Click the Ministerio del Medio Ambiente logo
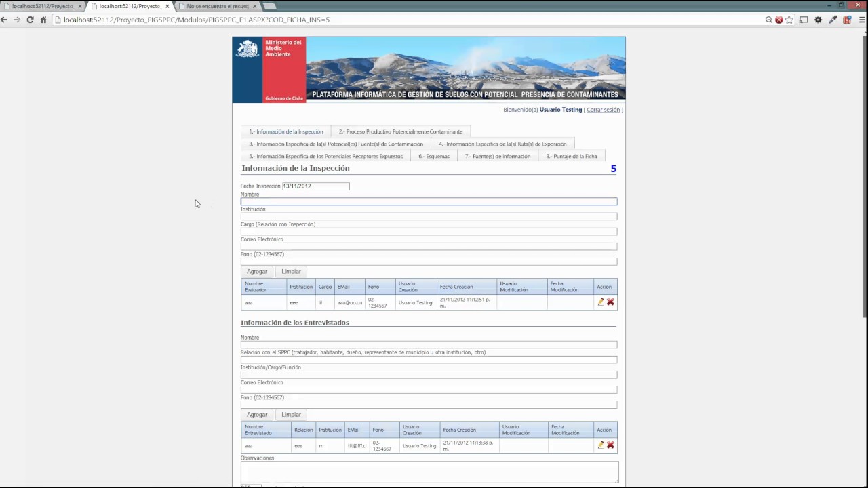 [269, 70]
